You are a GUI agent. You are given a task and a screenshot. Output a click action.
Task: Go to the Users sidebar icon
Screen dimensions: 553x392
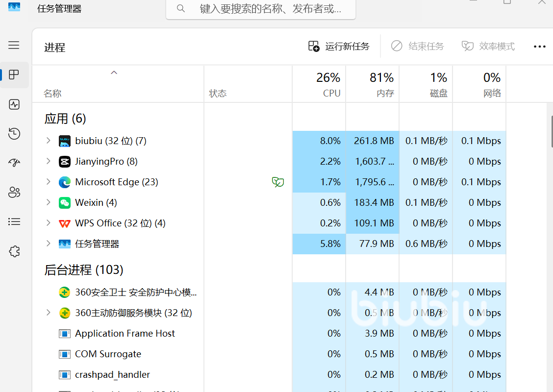pos(14,193)
